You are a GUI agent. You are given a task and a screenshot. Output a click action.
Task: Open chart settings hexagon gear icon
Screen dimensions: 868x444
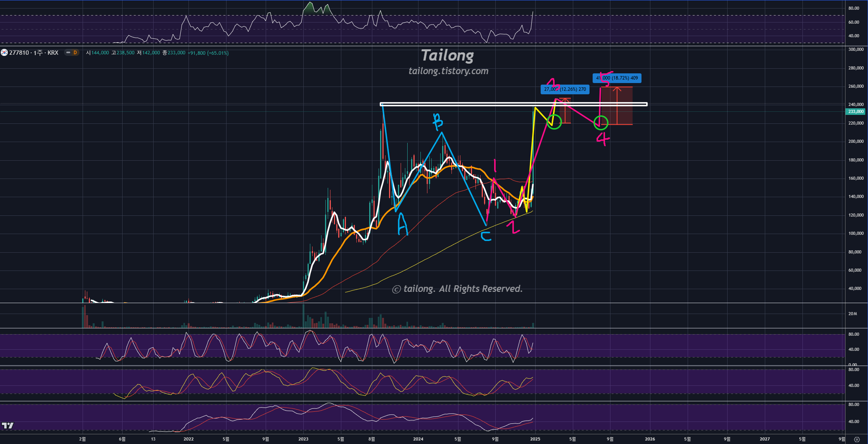click(x=857, y=439)
